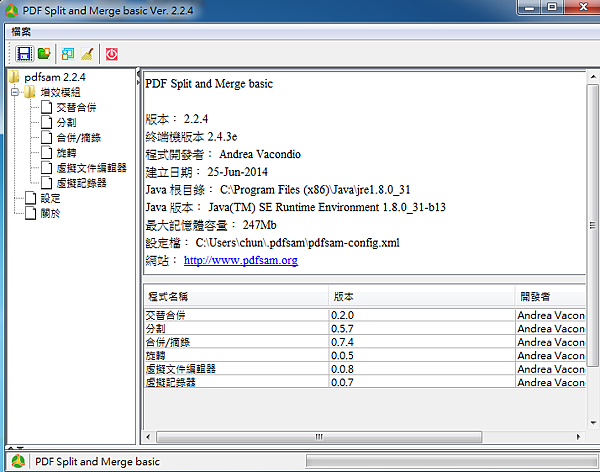Open the 旋轉 module in tree
Image resolution: width=600 pixels, height=472 pixels.
[66, 153]
